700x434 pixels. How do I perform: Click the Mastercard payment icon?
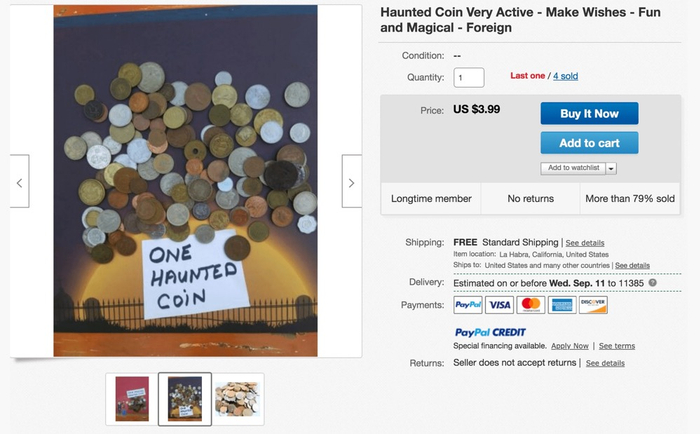click(530, 305)
